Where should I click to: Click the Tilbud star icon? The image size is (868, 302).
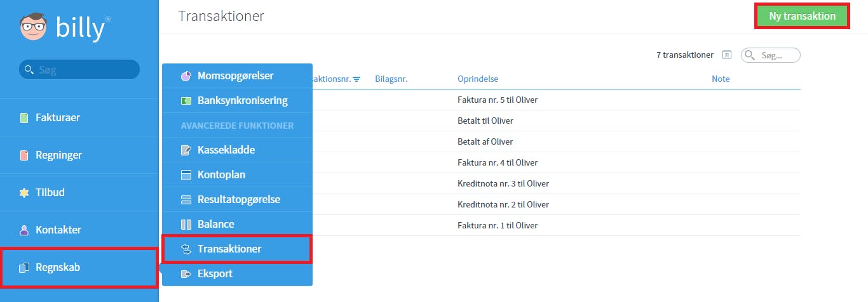click(24, 193)
